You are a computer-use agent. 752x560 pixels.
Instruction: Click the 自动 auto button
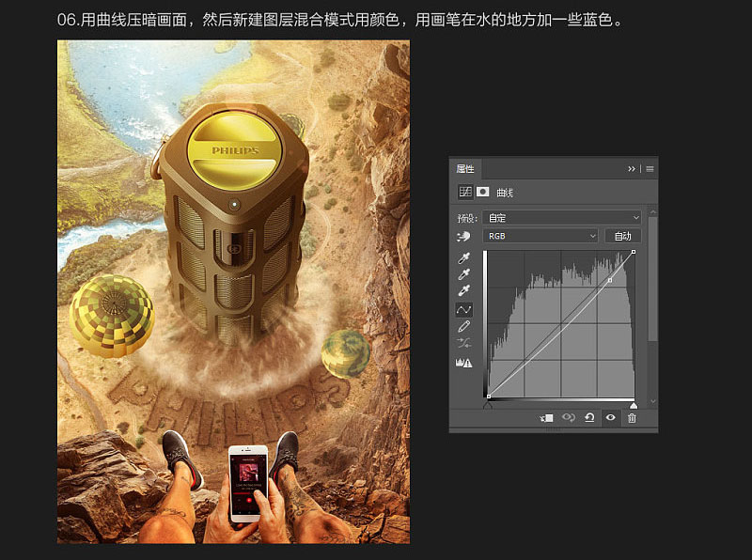tap(622, 236)
